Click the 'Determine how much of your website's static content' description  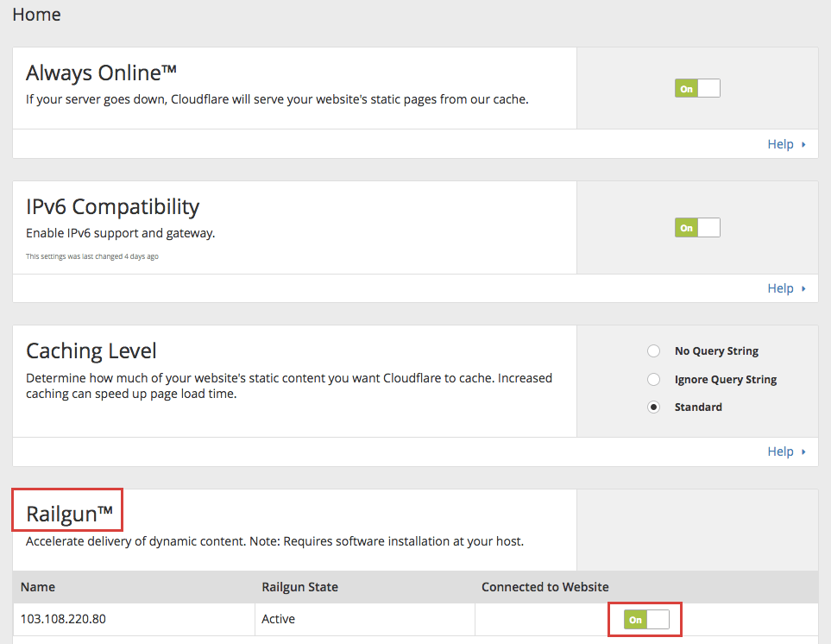[289, 386]
